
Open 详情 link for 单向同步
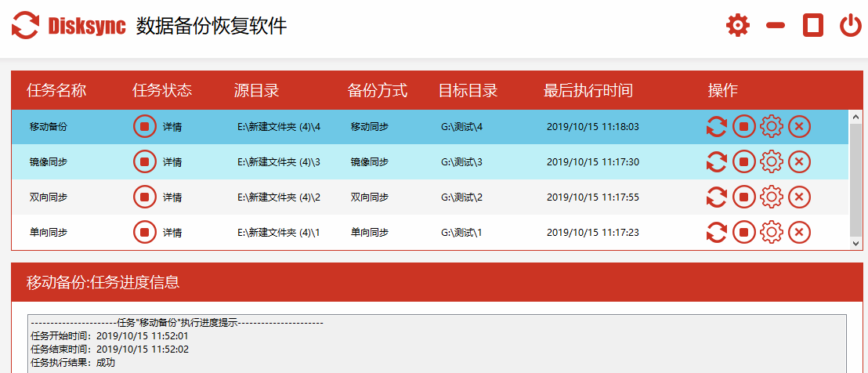[172, 233]
